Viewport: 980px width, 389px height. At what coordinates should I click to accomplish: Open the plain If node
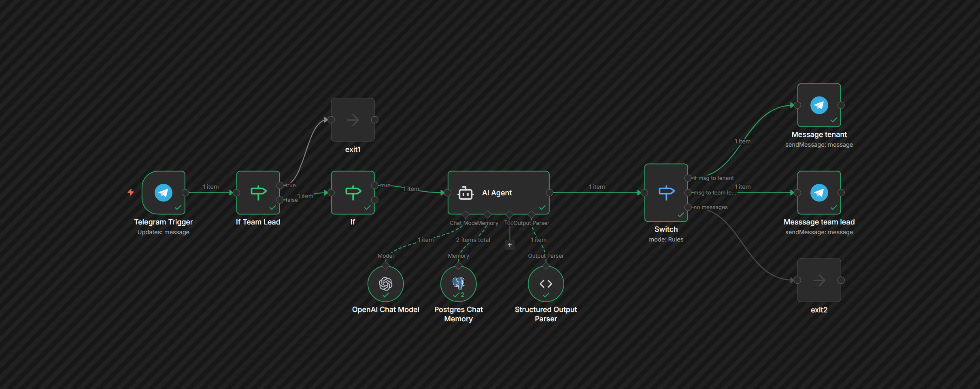tap(353, 193)
